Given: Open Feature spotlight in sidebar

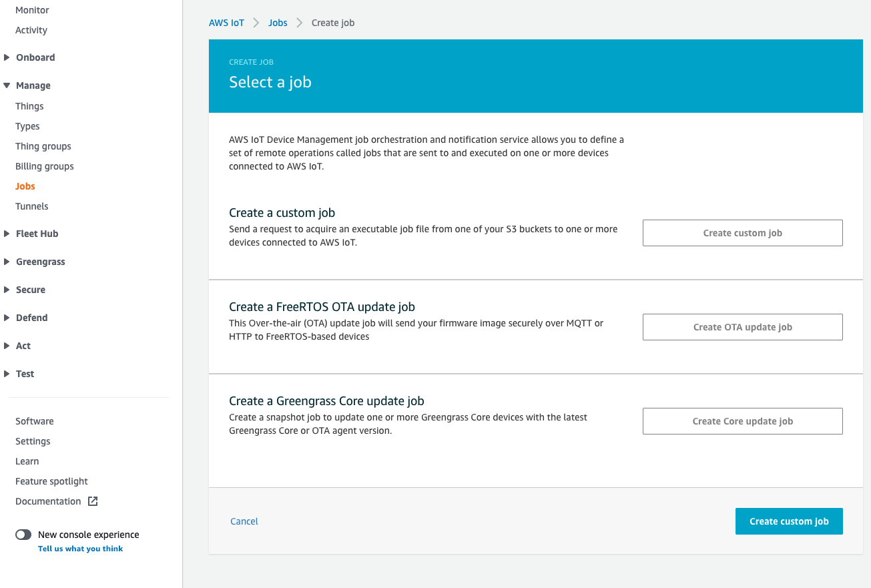Looking at the screenshot, I should (x=52, y=481).
